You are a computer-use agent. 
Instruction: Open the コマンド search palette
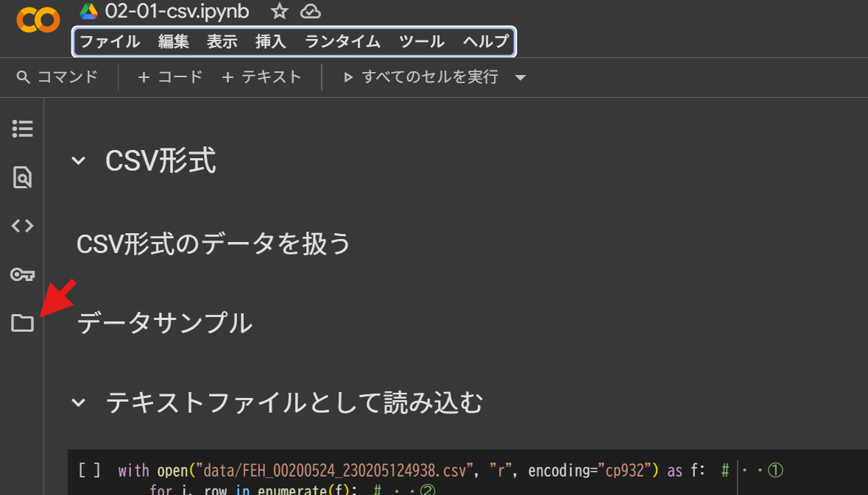coord(57,77)
